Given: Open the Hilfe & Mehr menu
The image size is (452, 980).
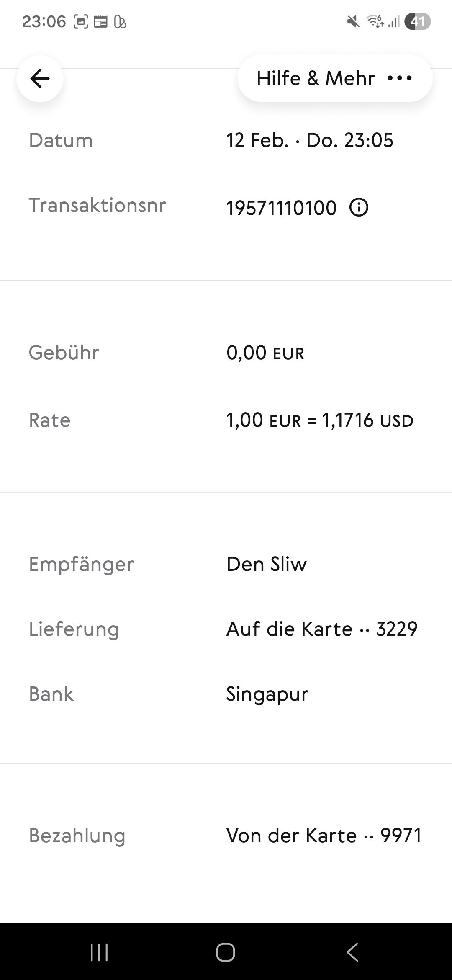Looking at the screenshot, I should pos(335,78).
